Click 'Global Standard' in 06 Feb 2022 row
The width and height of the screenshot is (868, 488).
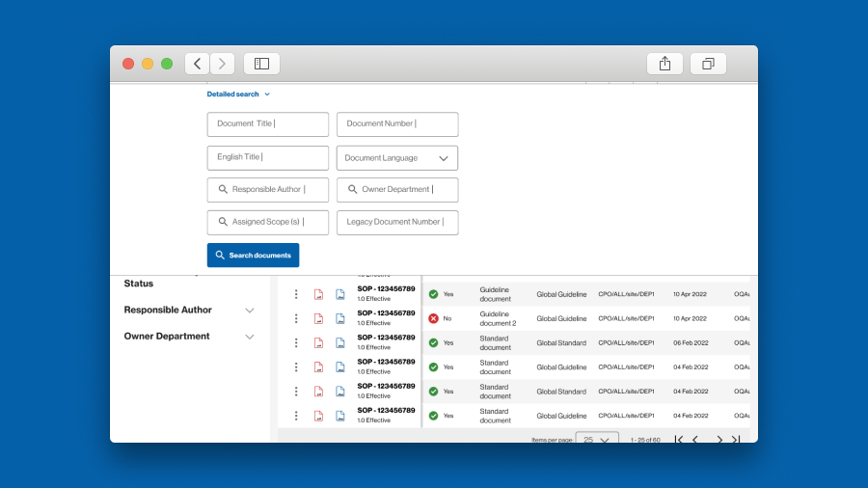(x=561, y=343)
